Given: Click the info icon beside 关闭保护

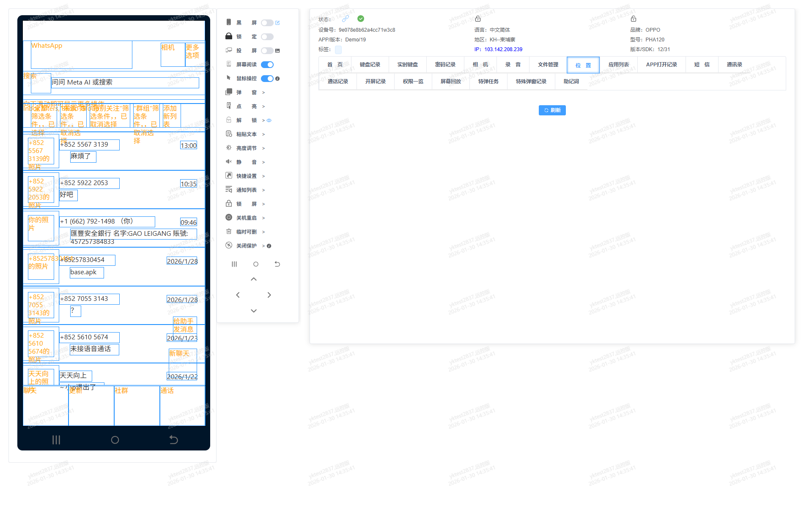Looking at the screenshot, I should pos(269,246).
